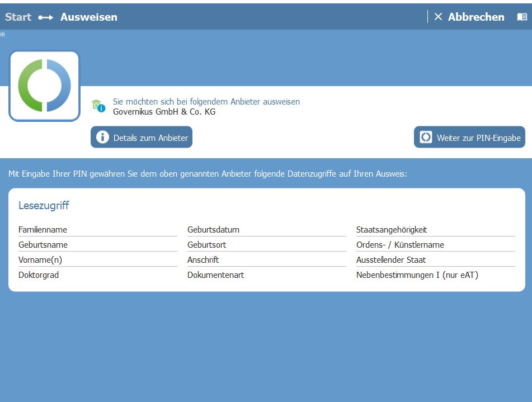Click the info icon on Details zum Anbieter
532x402 pixels.
pos(102,138)
